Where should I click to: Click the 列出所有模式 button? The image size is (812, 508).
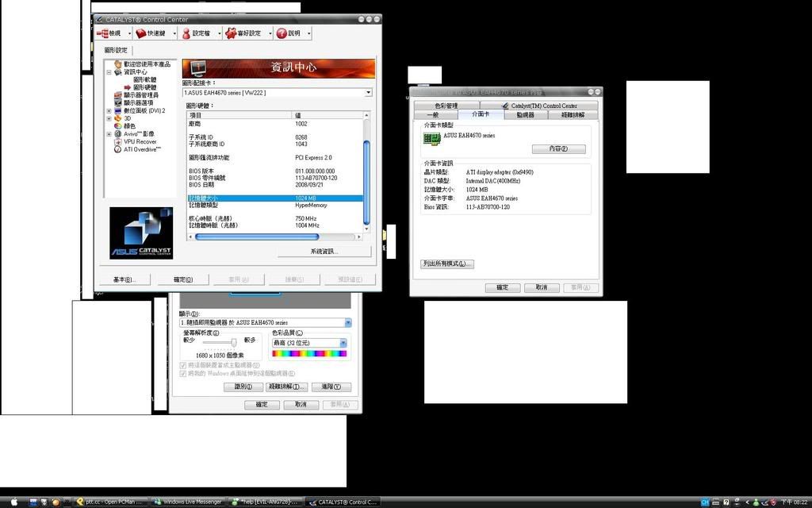click(447, 264)
